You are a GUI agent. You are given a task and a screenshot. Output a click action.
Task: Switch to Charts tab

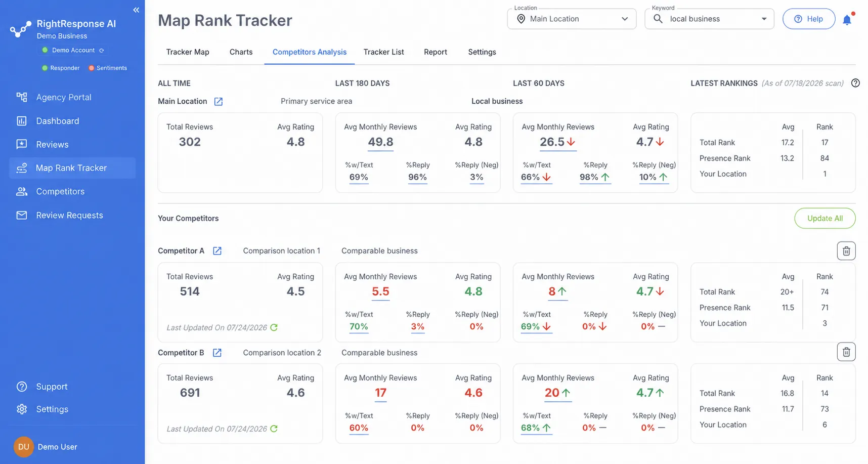241,52
